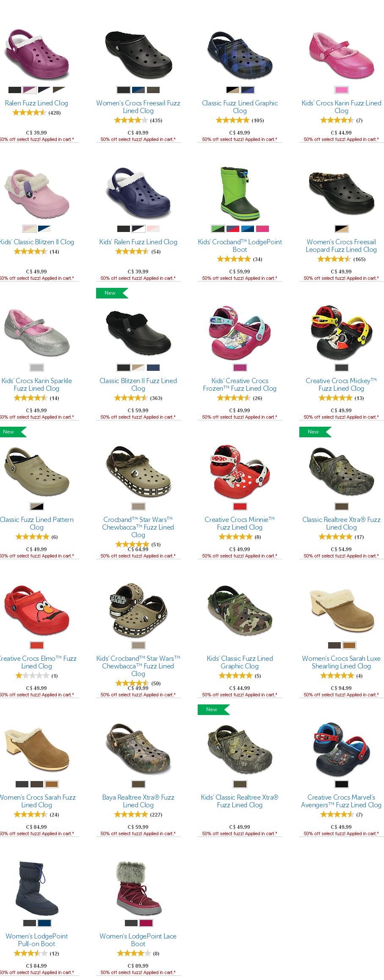Select the navy swatch for Classic Blitzen II Fuzz Lined Clog

click(153, 367)
